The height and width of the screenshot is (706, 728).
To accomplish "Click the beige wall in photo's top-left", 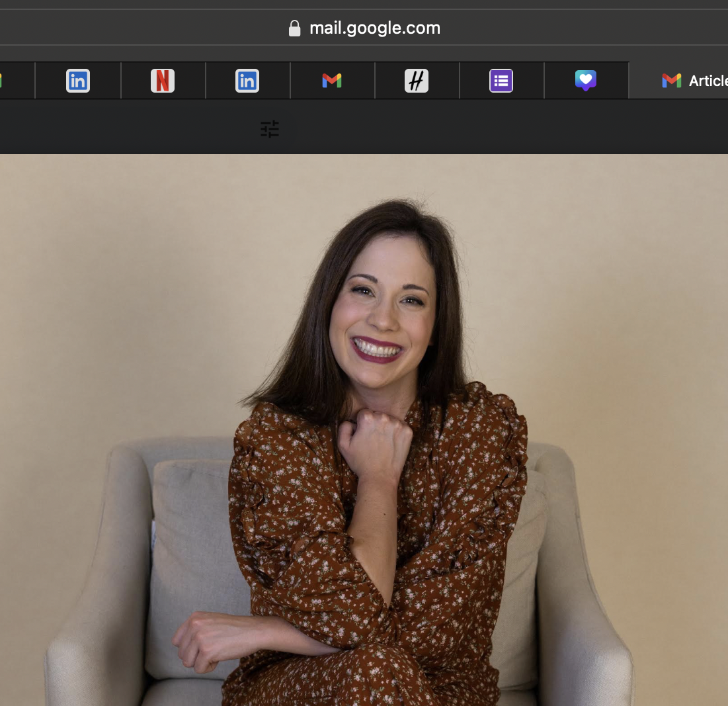I will click(99, 232).
